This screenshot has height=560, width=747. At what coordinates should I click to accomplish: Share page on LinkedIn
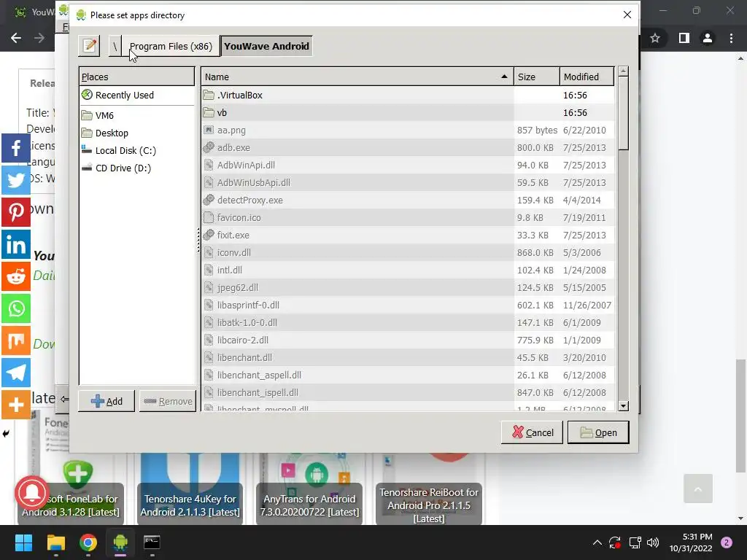tap(16, 244)
